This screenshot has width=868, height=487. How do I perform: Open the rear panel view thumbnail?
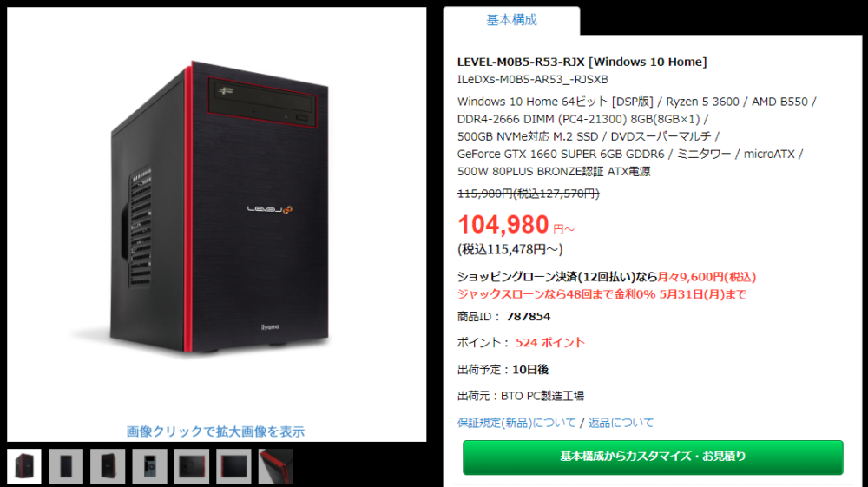click(x=149, y=466)
